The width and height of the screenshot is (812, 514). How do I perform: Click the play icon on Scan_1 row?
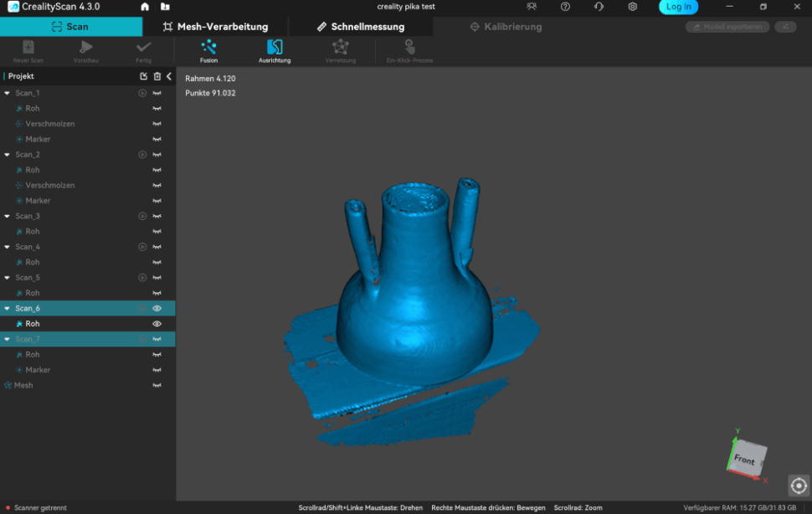point(142,93)
